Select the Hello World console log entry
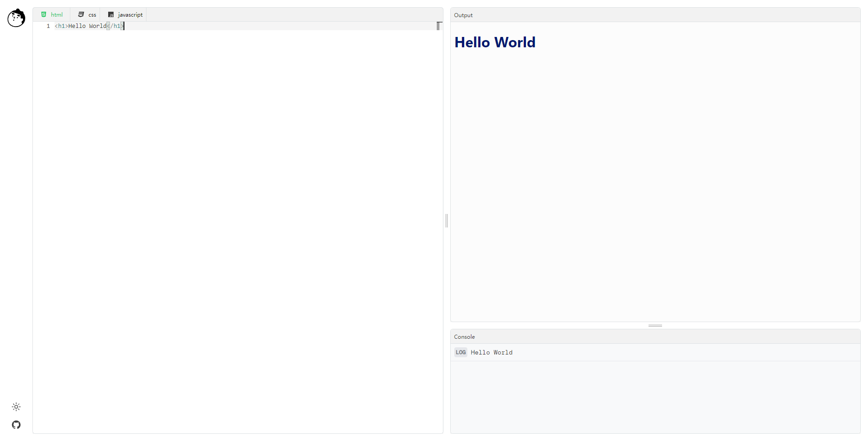Screen dimensions: 868x441 click(655, 352)
